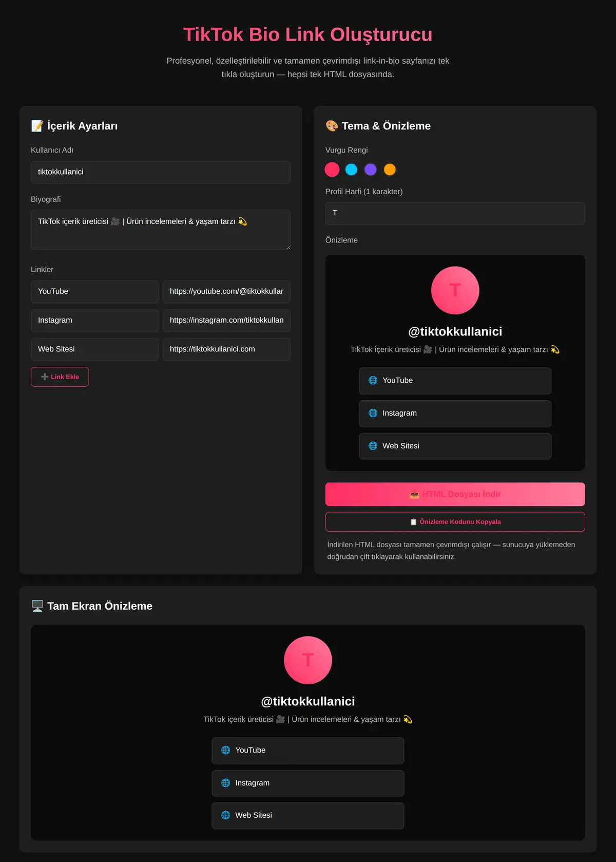Click the palette icon beside Tema & Önizleme
The image size is (616, 862).
pyautogui.click(x=332, y=126)
